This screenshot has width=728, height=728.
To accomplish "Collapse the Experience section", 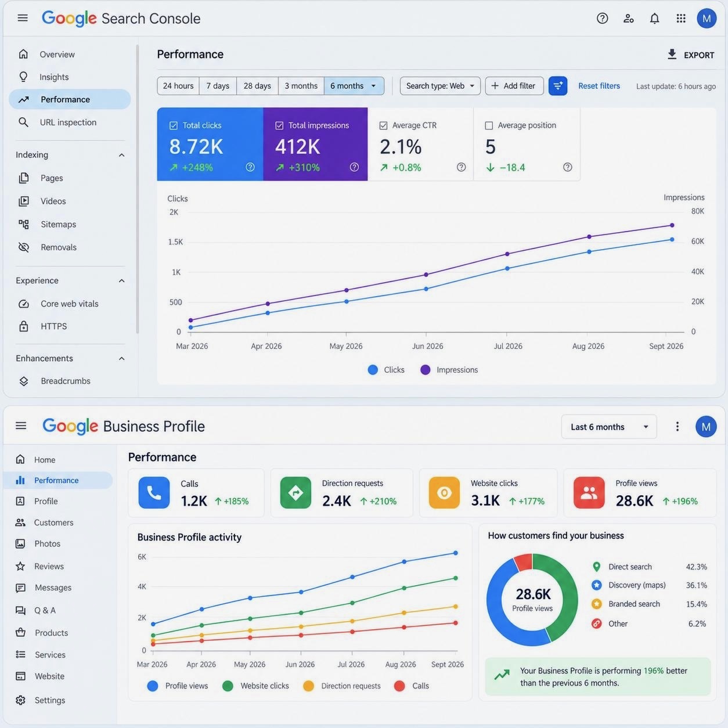I will click(121, 281).
